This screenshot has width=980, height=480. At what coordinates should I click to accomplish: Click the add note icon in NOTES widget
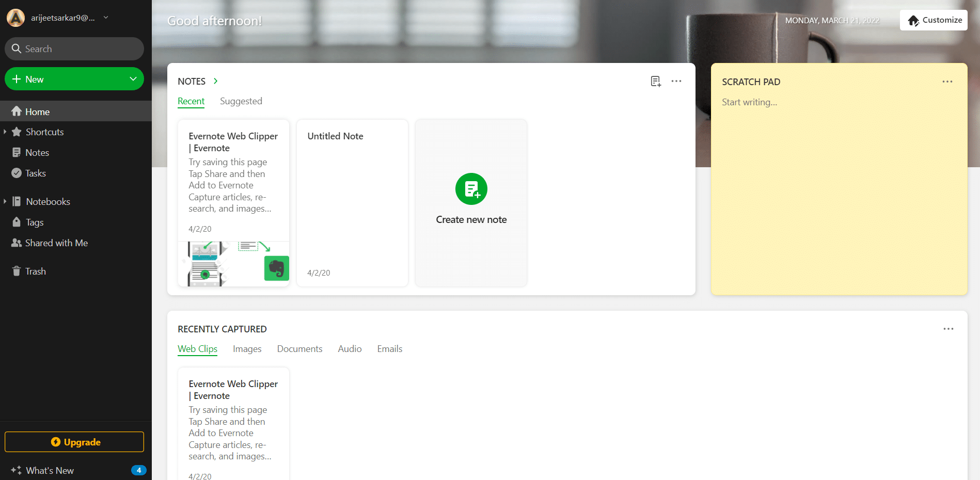pyautogui.click(x=656, y=81)
